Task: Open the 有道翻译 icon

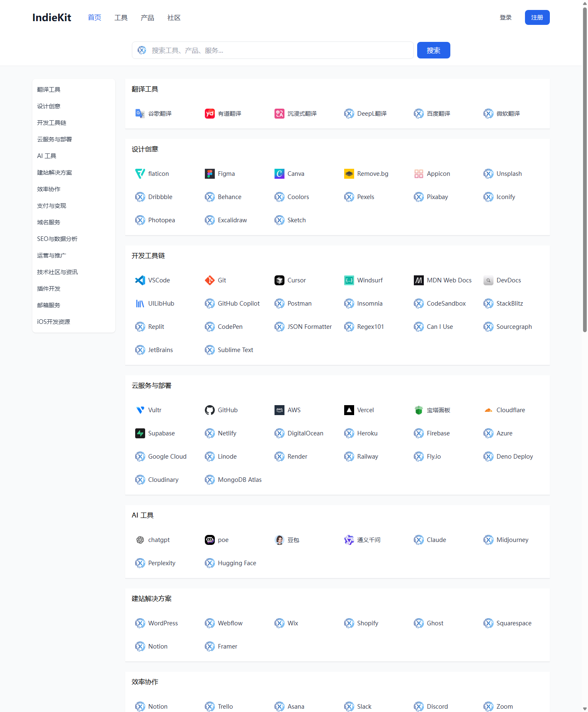Action: (x=210, y=114)
